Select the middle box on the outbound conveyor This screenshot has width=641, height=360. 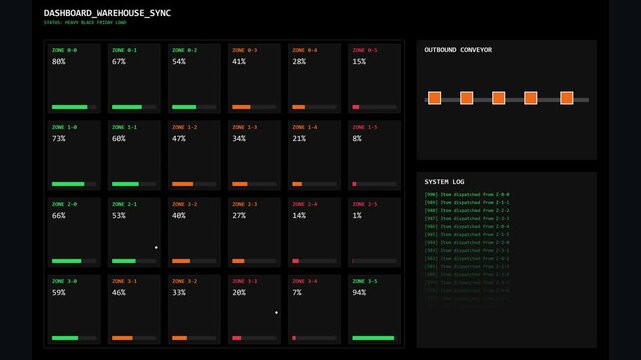click(x=498, y=98)
